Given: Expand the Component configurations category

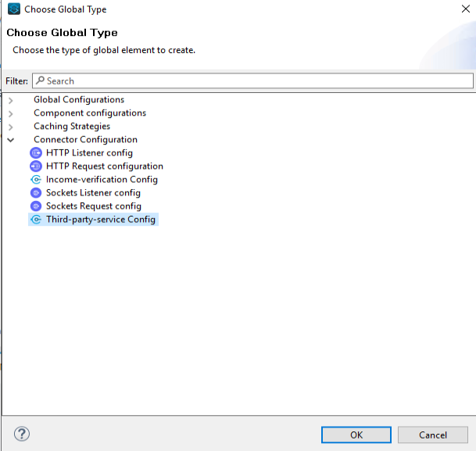Looking at the screenshot, I should 11,113.
